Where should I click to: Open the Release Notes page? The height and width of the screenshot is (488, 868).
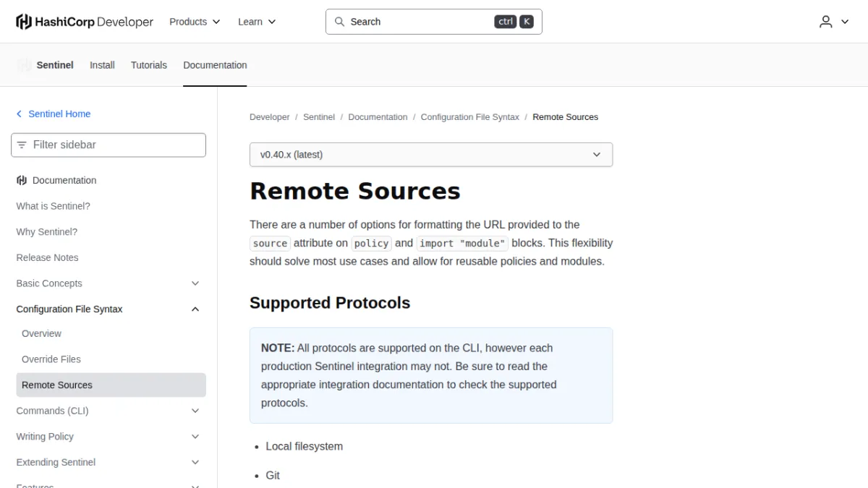coord(47,257)
